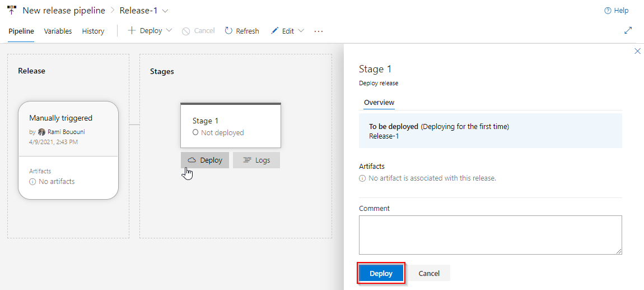Click the Help question mark icon

click(608, 11)
